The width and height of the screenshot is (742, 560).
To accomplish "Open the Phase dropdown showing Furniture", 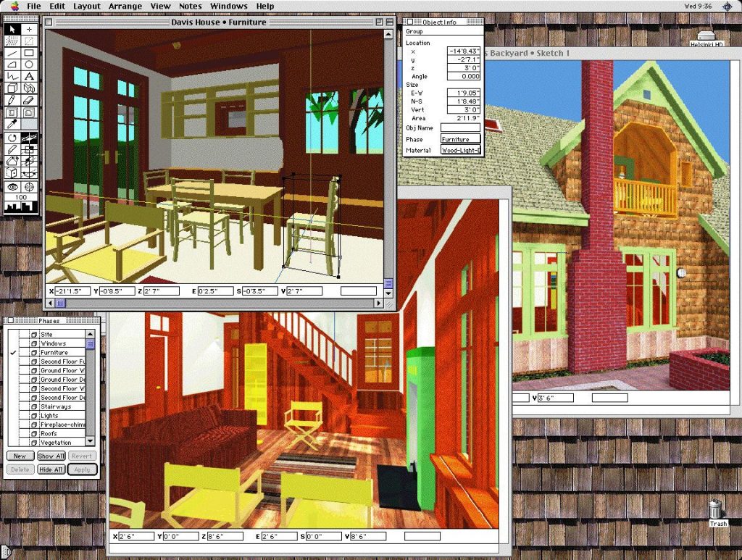I will pos(460,139).
